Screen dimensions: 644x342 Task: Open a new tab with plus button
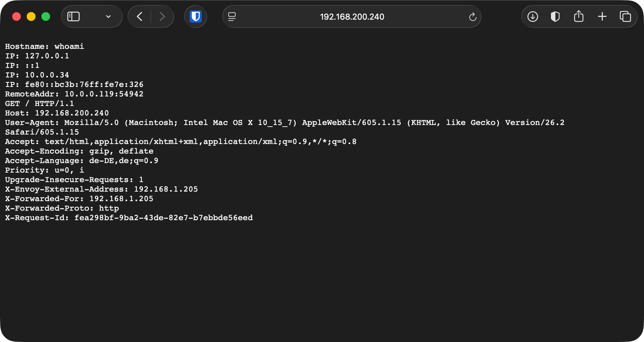click(x=602, y=16)
